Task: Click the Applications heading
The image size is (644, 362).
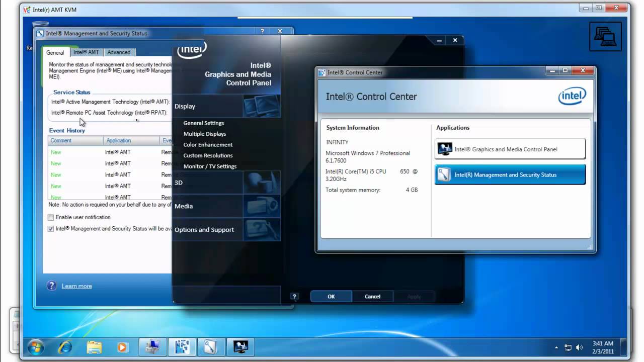Action: pyautogui.click(x=453, y=128)
